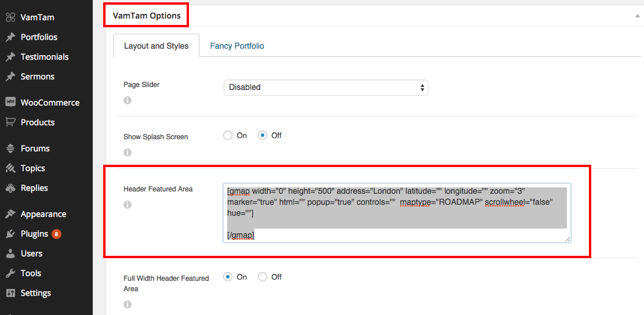Screen dimensions: 644x315
Task: Click the Show Splash Screen label
Action: (x=156, y=137)
